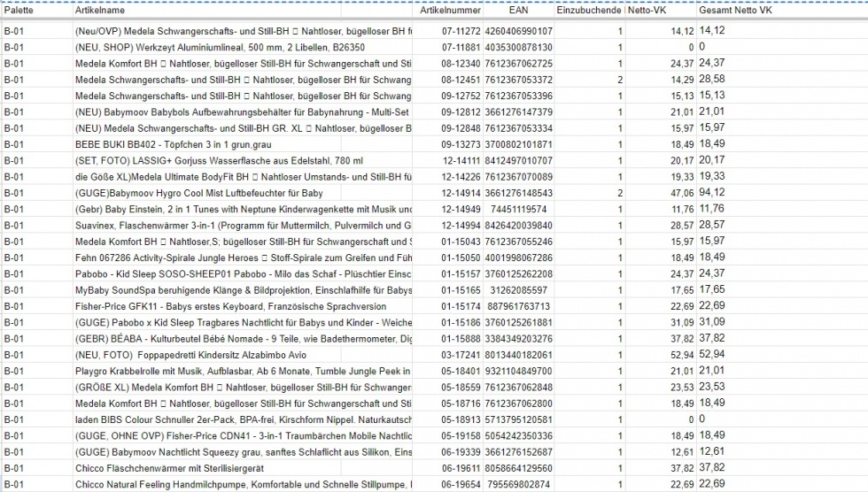Select EAN 74451119574
868x492 pixels.
[518, 209]
